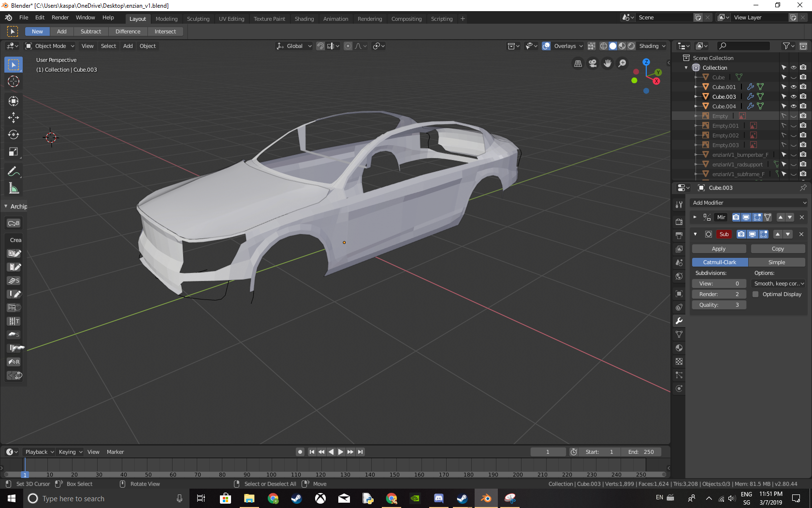
Task: Open the Texture checkerboard properties tab
Action: tap(679, 361)
